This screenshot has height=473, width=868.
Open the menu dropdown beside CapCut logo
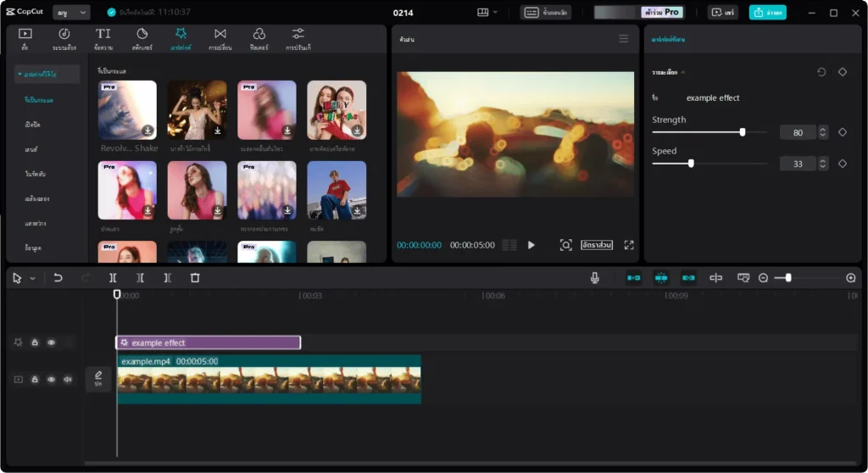(x=71, y=13)
